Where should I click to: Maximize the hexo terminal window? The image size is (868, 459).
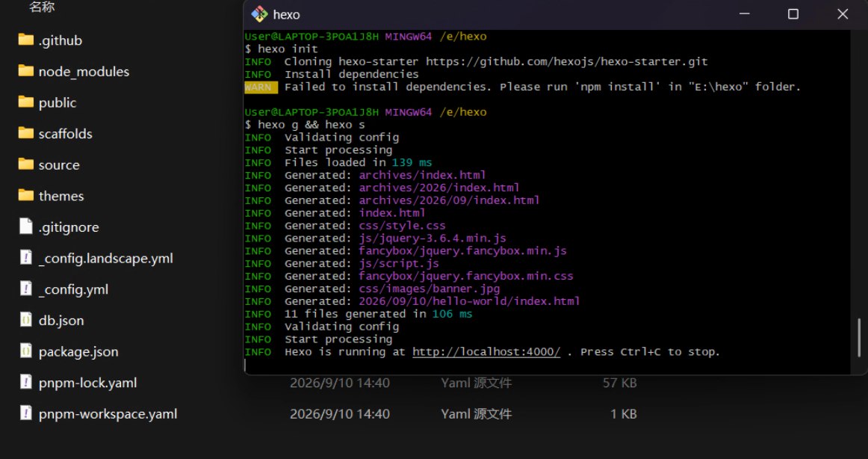(x=793, y=14)
